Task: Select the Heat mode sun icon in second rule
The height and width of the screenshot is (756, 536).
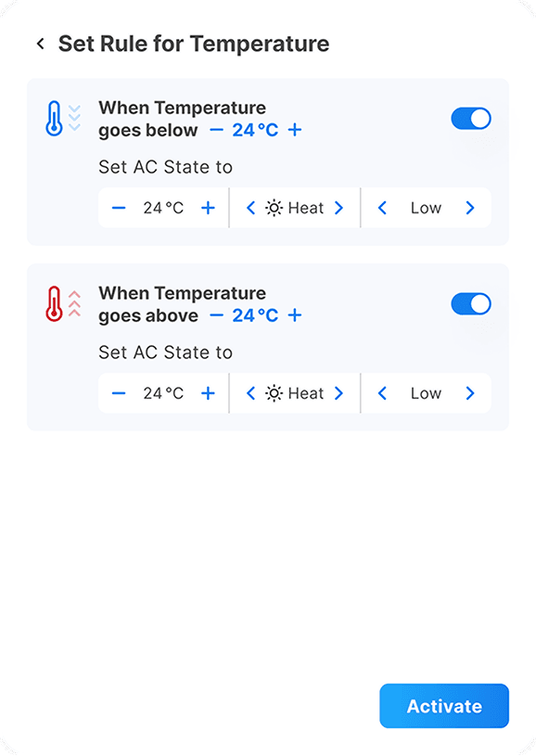Action: click(275, 392)
